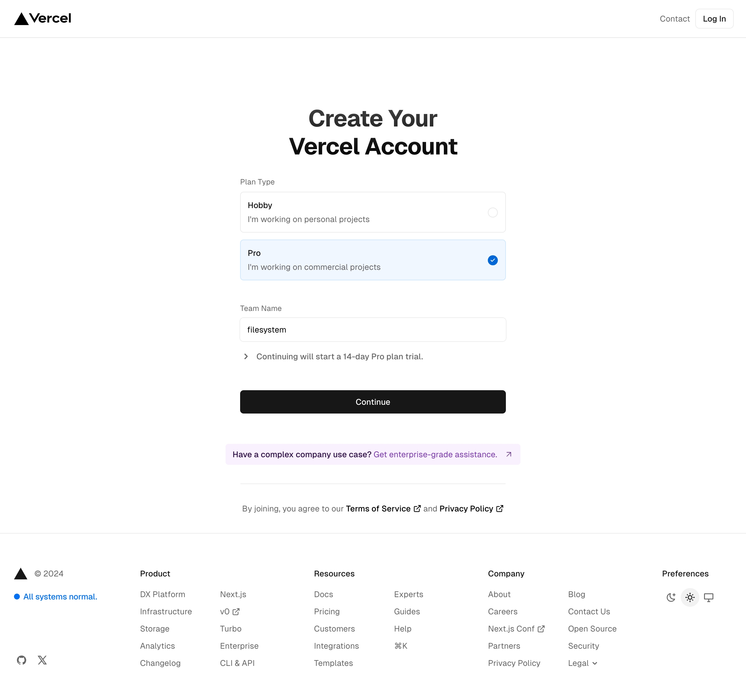746x700 pixels.
Task: Click the Vercel logo in header
Action: (x=43, y=18)
